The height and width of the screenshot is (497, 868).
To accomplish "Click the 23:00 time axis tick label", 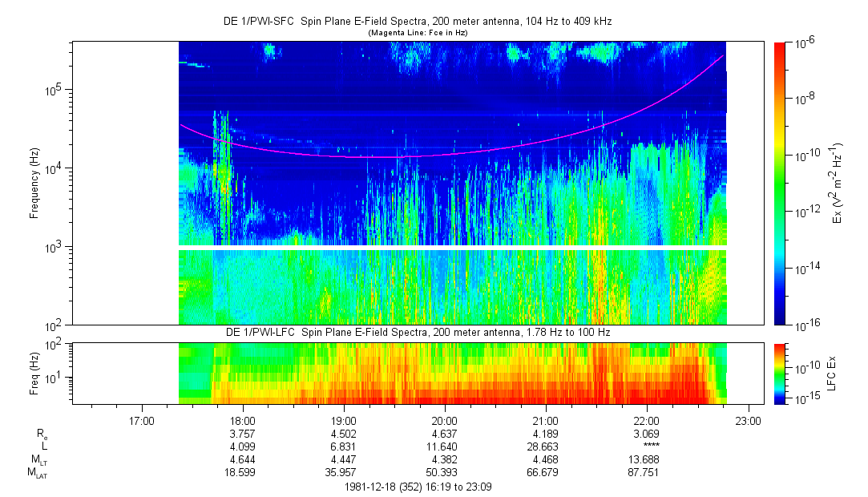I will (747, 420).
